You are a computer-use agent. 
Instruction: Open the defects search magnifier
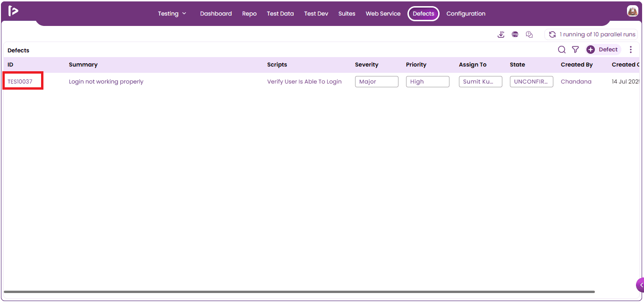click(562, 50)
